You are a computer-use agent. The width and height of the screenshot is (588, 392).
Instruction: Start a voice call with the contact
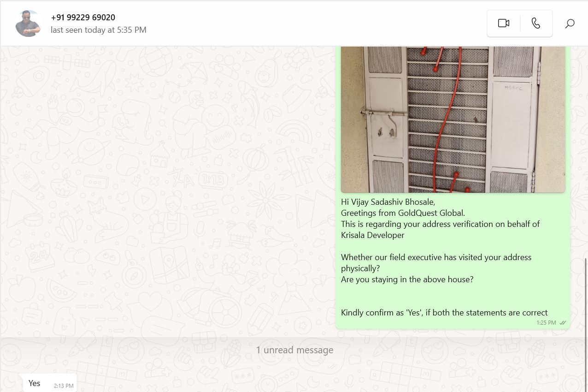click(536, 23)
